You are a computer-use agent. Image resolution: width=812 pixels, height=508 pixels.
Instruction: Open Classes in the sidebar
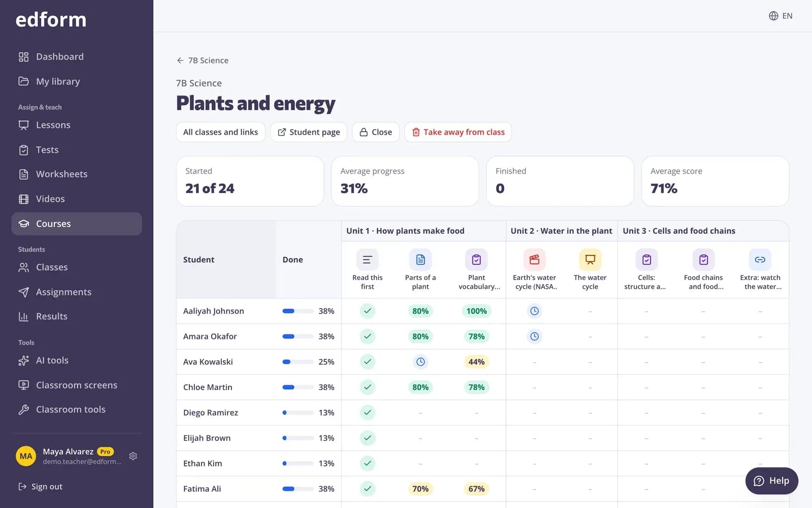pos(77,267)
